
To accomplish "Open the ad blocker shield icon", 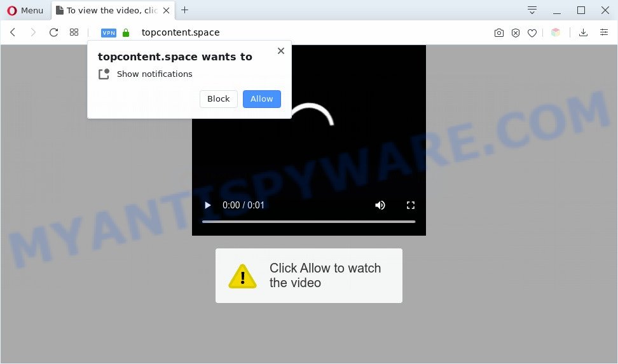I will (516, 32).
